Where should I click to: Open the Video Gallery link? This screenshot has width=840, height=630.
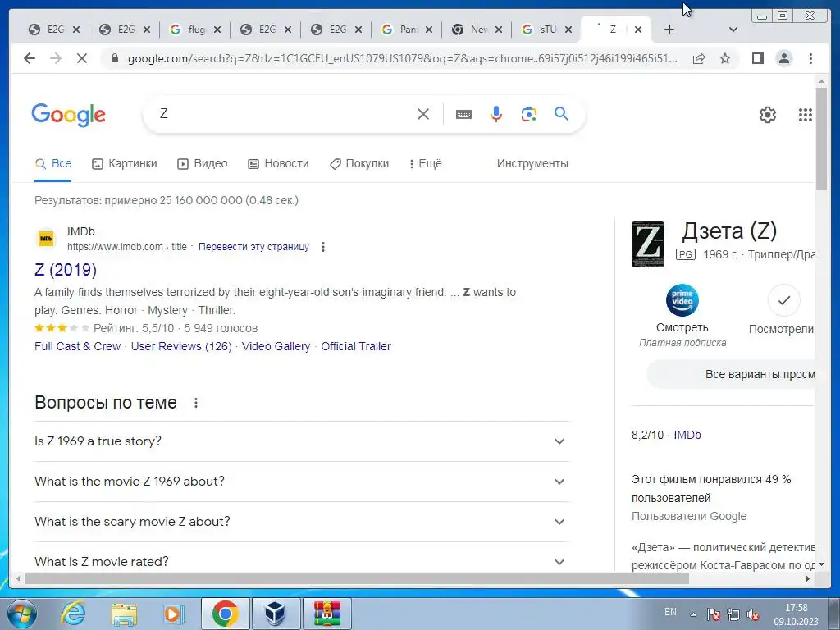coord(276,347)
